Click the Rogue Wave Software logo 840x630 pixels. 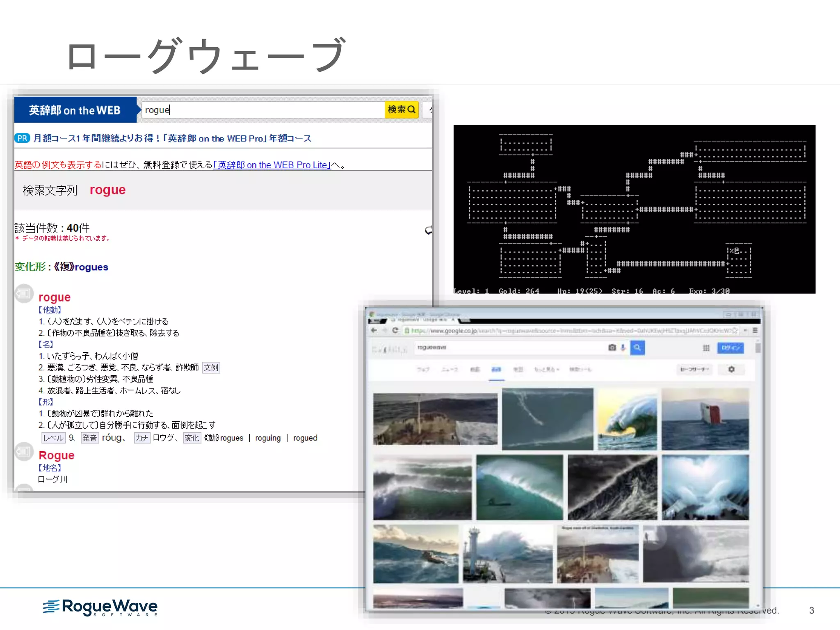(x=100, y=607)
